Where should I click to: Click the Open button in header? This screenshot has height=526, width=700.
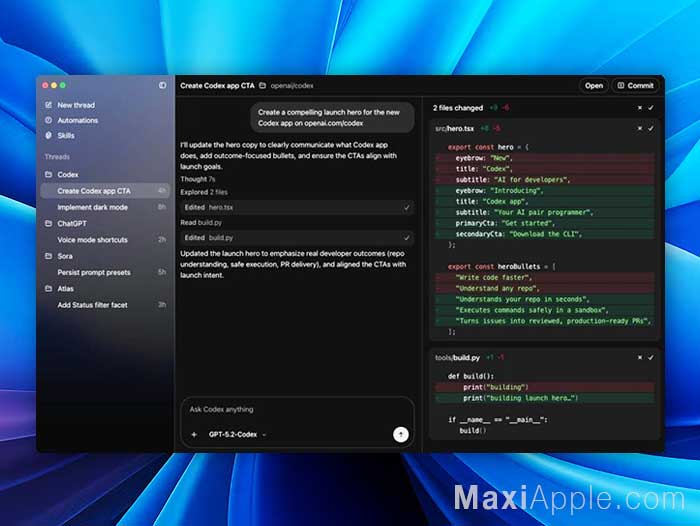tap(594, 86)
